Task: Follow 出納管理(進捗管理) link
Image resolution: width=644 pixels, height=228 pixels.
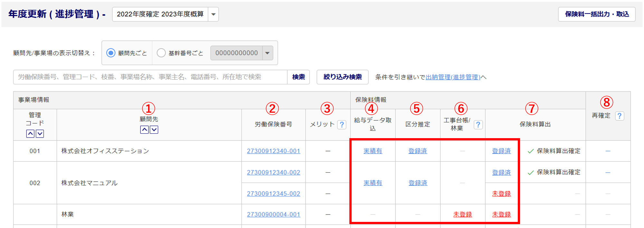Action: pyautogui.click(x=453, y=77)
